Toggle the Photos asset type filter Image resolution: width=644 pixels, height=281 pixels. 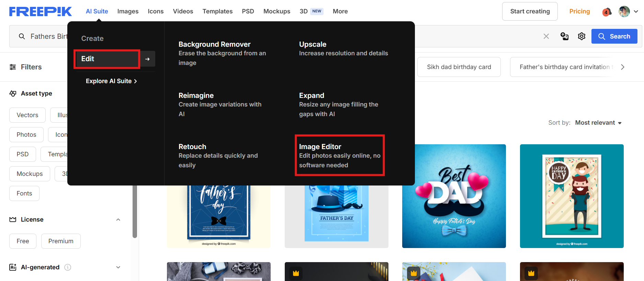tap(26, 135)
